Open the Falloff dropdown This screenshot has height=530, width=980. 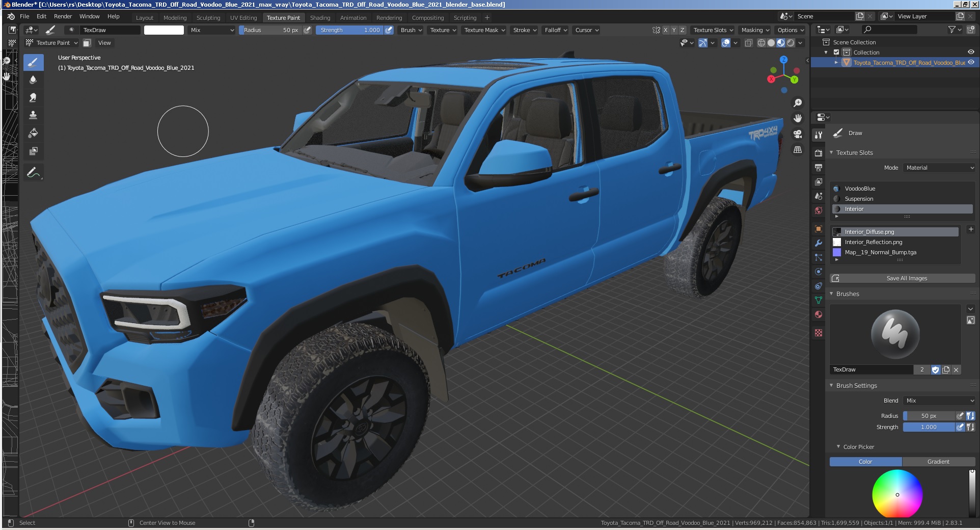click(x=556, y=30)
